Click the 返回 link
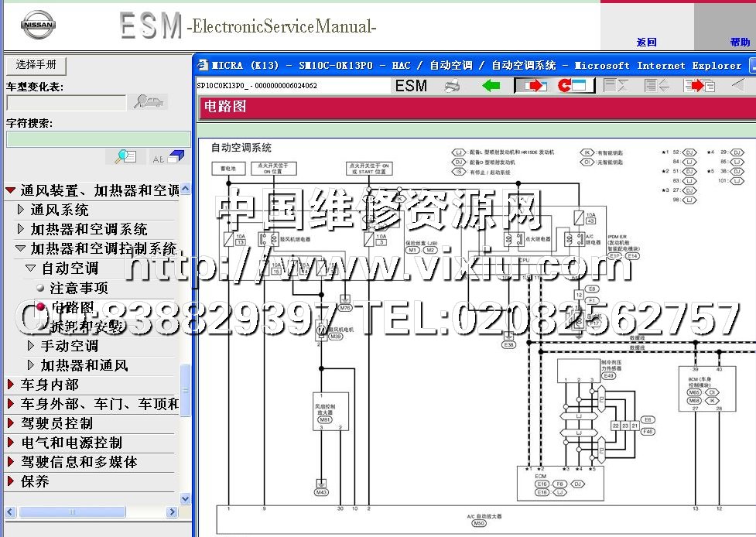Image resolution: width=756 pixels, height=537 pixels. (647, 42)
